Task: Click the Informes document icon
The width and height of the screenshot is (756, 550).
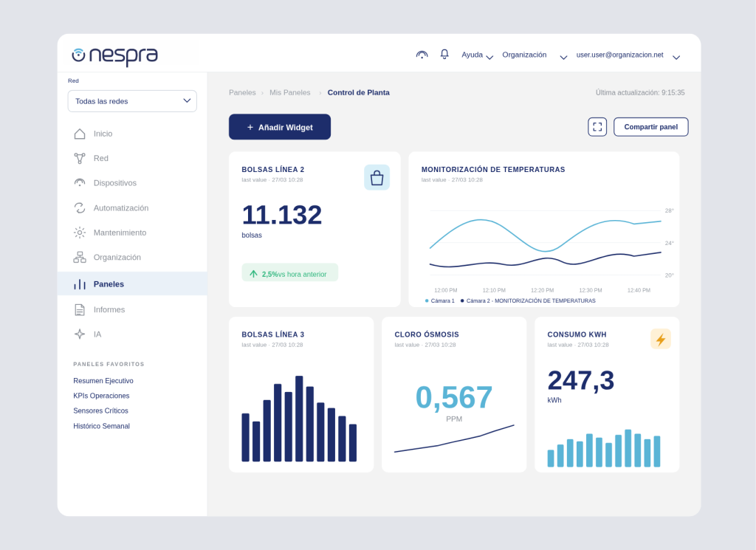Action: pos(80,309)
